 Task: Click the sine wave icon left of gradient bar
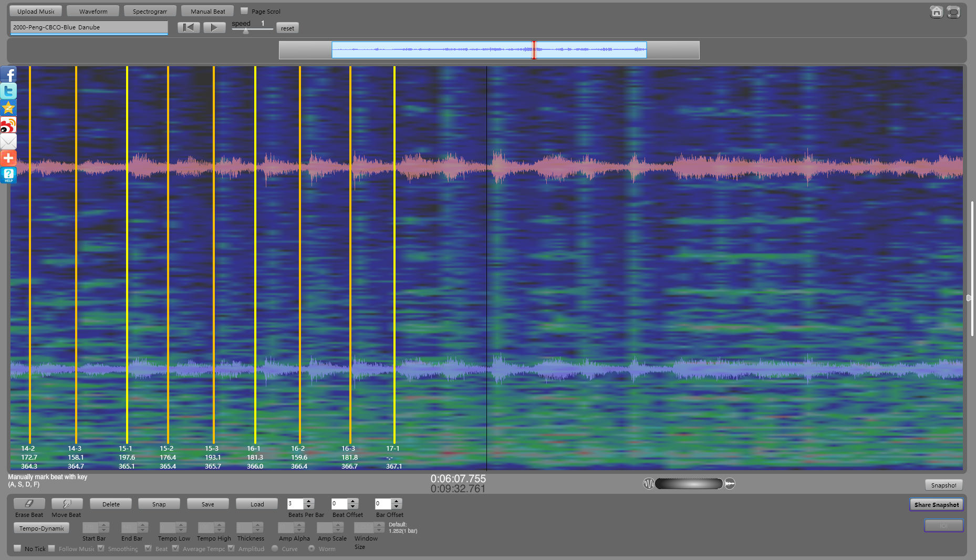(x=649, y=483)
